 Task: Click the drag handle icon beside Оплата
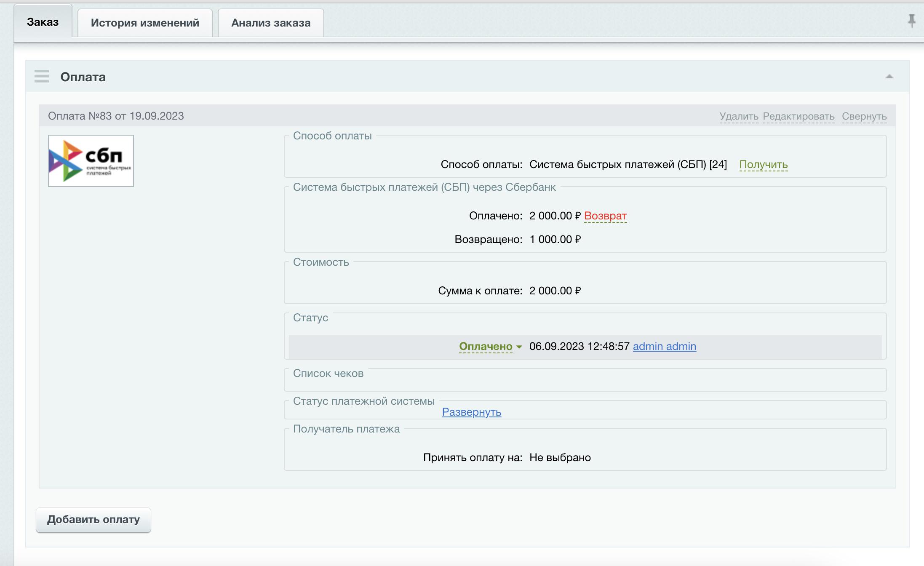click(42, 76)
